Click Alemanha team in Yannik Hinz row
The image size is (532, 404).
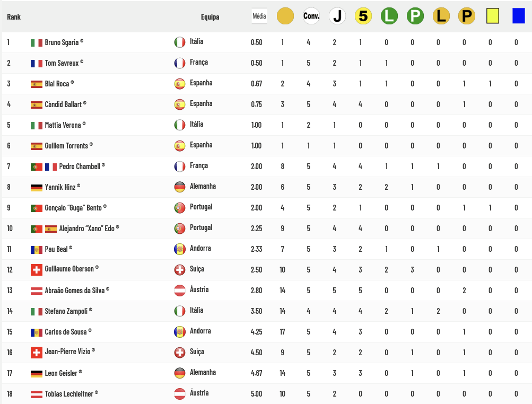203,186
